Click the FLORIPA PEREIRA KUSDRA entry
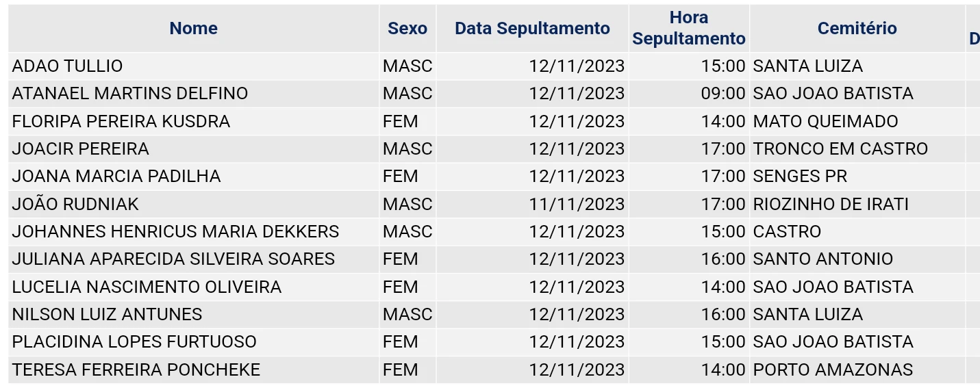Screen dimensions: 980x390 tap(121, 122)
